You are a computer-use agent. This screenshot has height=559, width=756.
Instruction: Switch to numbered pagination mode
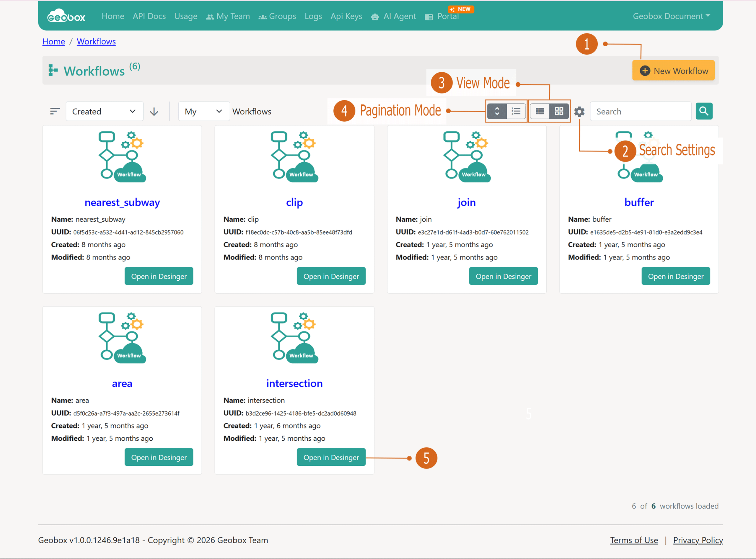click(x=516, y=111)
